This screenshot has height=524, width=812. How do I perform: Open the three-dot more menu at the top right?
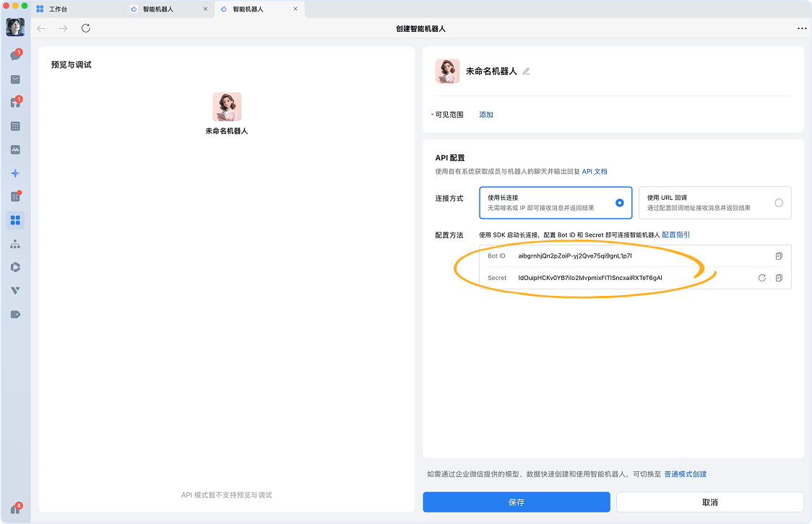(801, 28)
